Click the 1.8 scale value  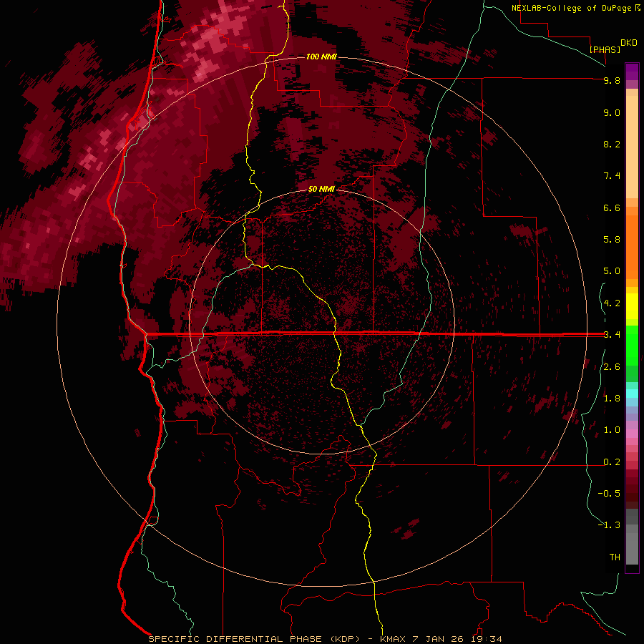tap(612, 399)
